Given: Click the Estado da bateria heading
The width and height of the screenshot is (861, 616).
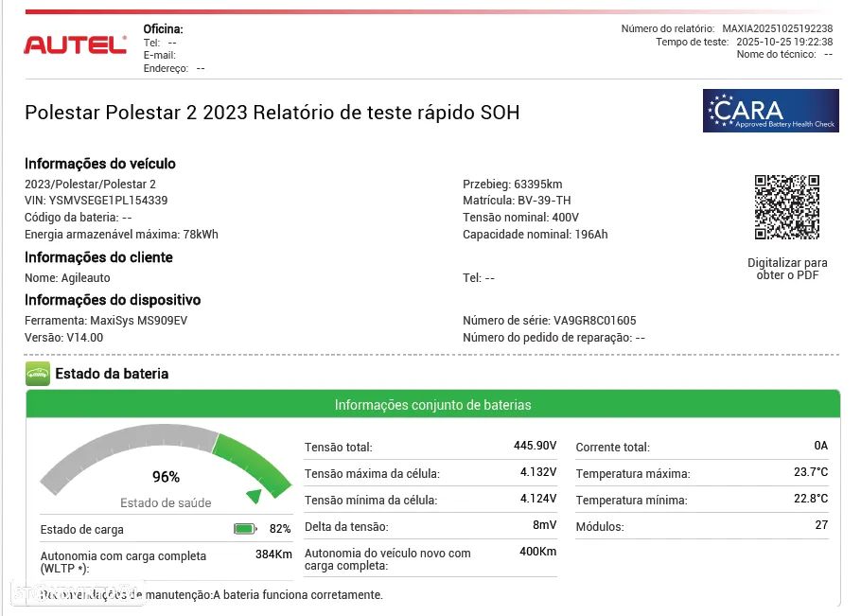Looking at the screenshot, I should tap(112, 374).
